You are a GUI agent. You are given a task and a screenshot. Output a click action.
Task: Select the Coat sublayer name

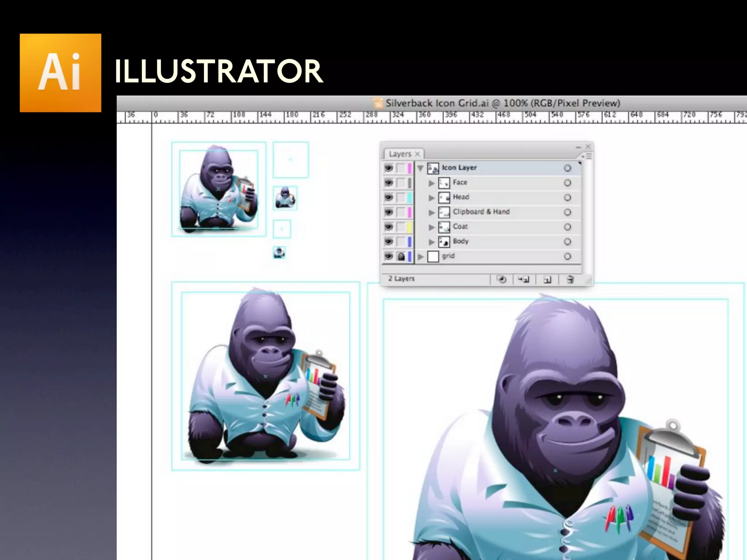(x=460, y=226)
